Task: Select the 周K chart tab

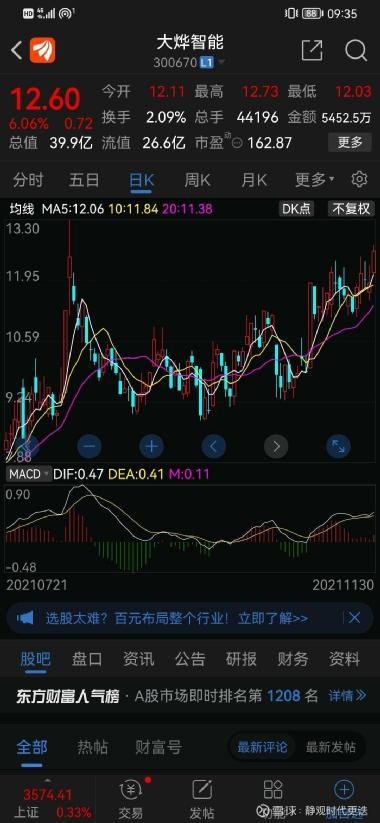Action: pyautogui.click(x=197, y=180)
